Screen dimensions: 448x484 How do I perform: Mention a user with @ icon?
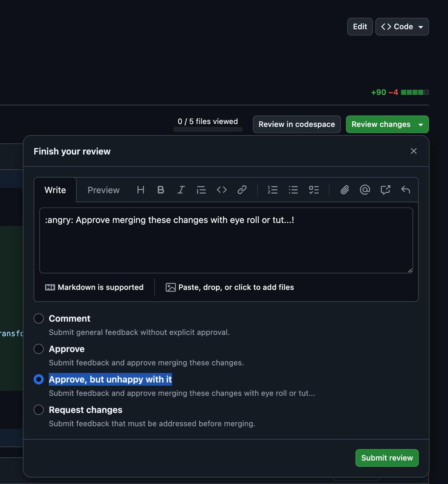click(365, 190)
